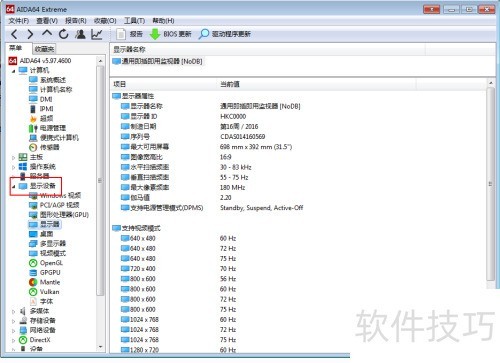500x363 pixels.
Task: Click the Report toolbar button label
Action: (x=136, y=34)
